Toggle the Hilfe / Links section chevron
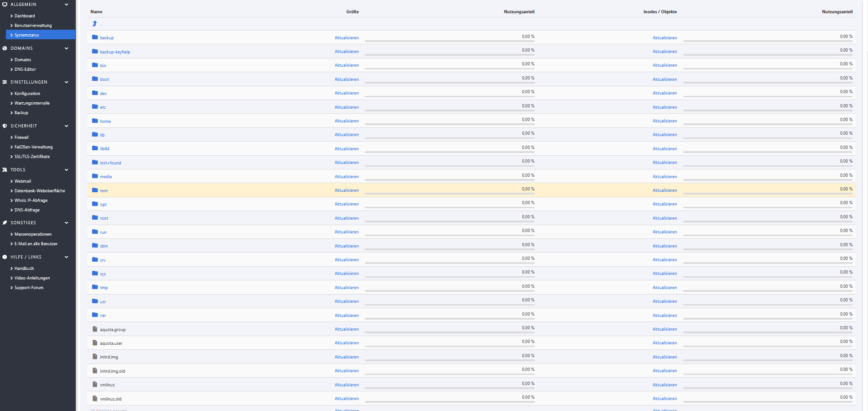Viewport: 868px width, 411px height. [x=67, y=257]
